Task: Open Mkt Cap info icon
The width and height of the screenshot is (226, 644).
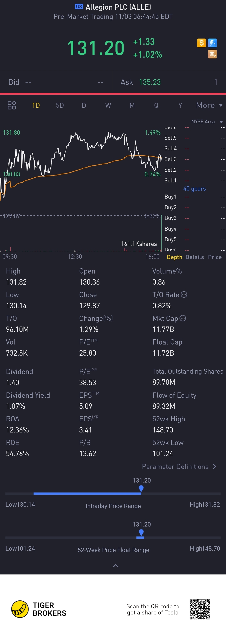Action: [183, 318]
